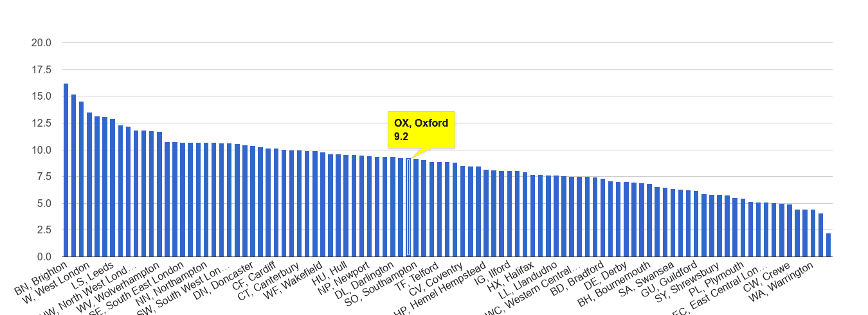Image resolution: width=868 pixels, height=315 pixels.
Task: Click the 2.5 y-axis label
Action: [44, 230]
